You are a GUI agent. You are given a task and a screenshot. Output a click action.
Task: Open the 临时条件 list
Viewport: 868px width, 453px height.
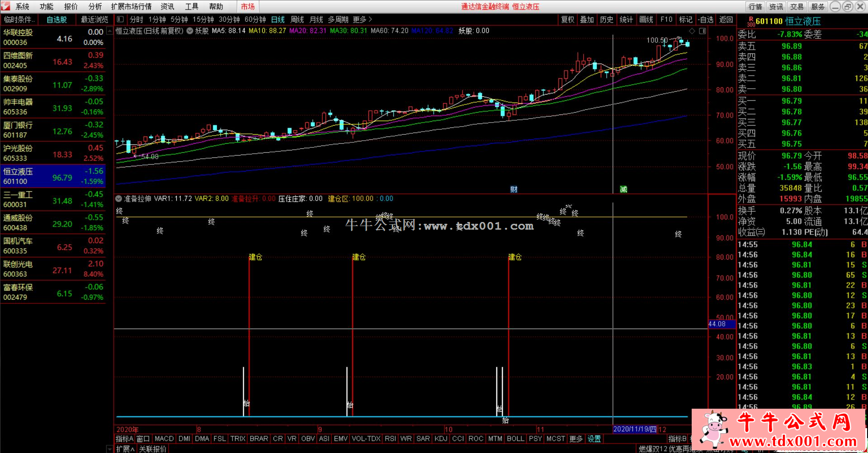point(19,19)
